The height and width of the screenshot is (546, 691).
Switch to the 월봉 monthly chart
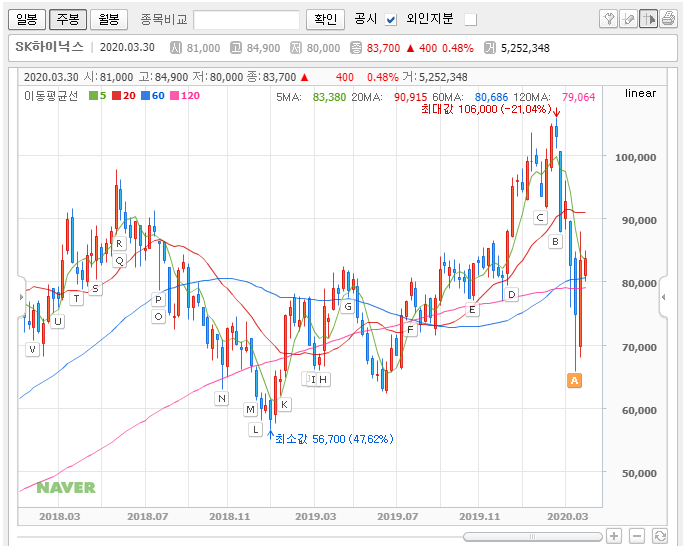(109, 19)
